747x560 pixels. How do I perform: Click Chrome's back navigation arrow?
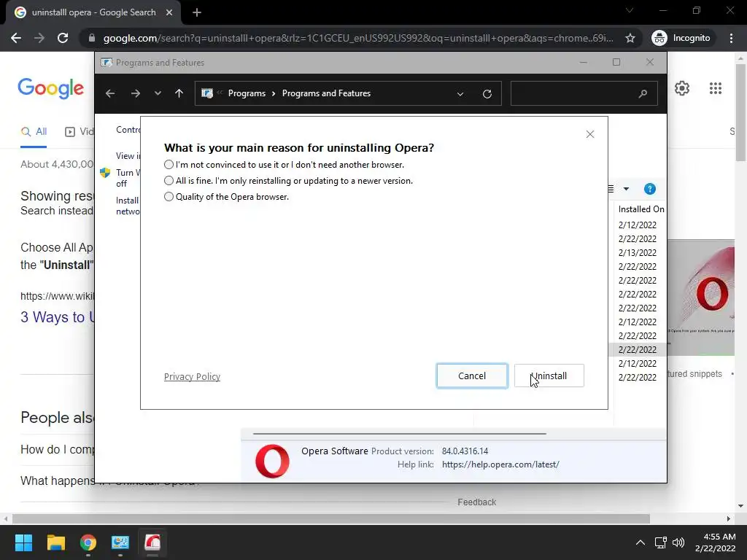point(16,38)
